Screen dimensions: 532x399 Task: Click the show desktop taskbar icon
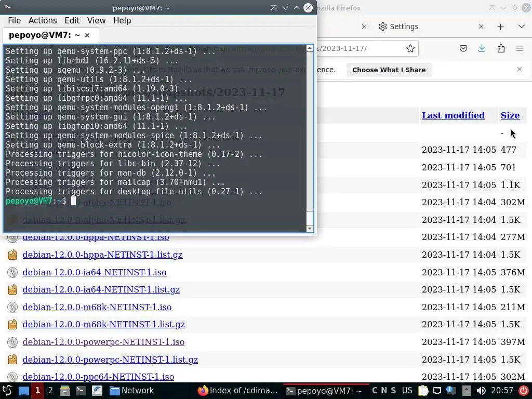[x=23, y=391]
